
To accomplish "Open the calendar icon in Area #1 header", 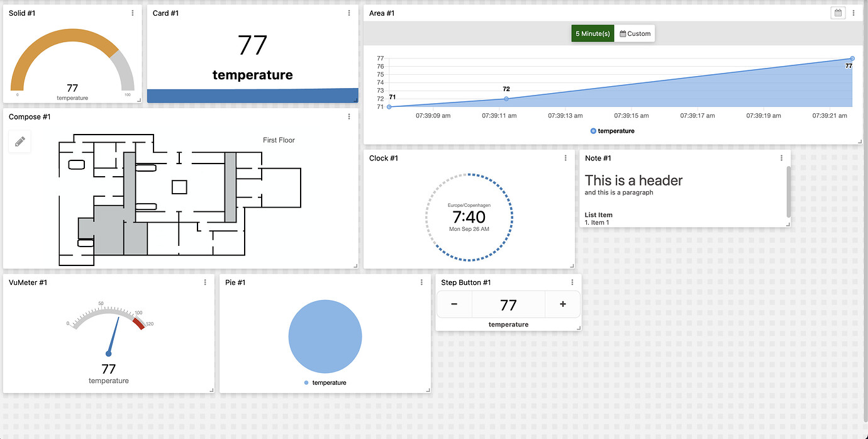I will pos(838,13).
